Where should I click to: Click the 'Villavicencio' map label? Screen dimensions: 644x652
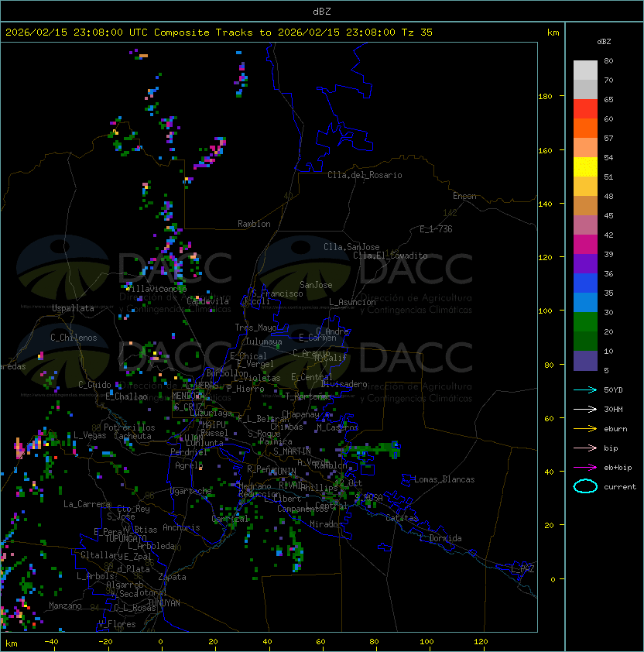(x=156, y=289)
